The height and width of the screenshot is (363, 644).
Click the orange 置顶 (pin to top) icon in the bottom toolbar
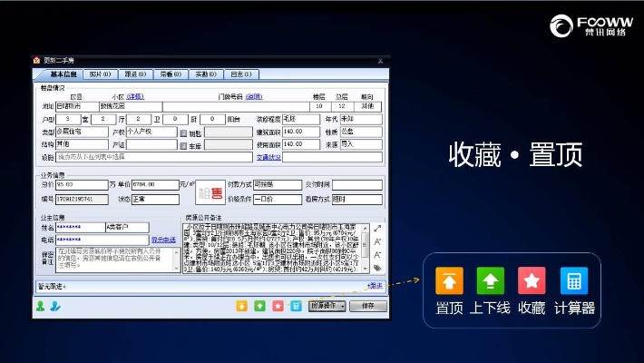pyautogui.click(x=241, y=306)
